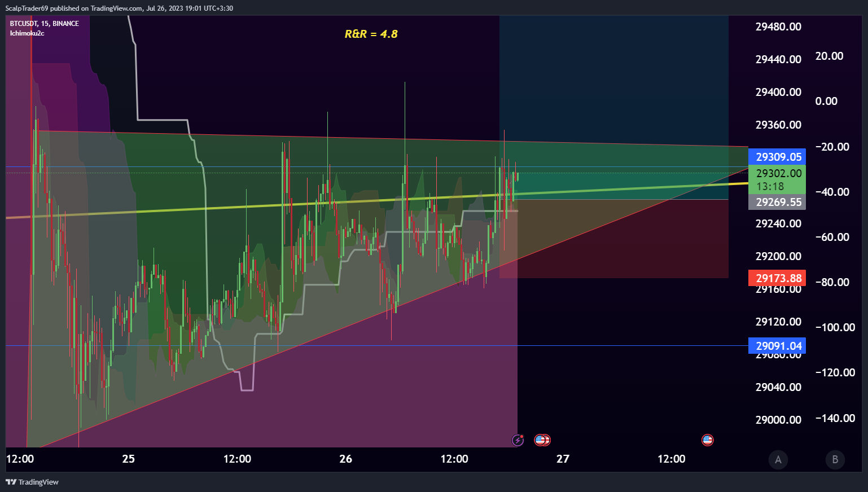Click the 12:00 label between 26 and 27
Image resolution: width=868 pixels, height=492 pixels.
[x=454, y=459]
